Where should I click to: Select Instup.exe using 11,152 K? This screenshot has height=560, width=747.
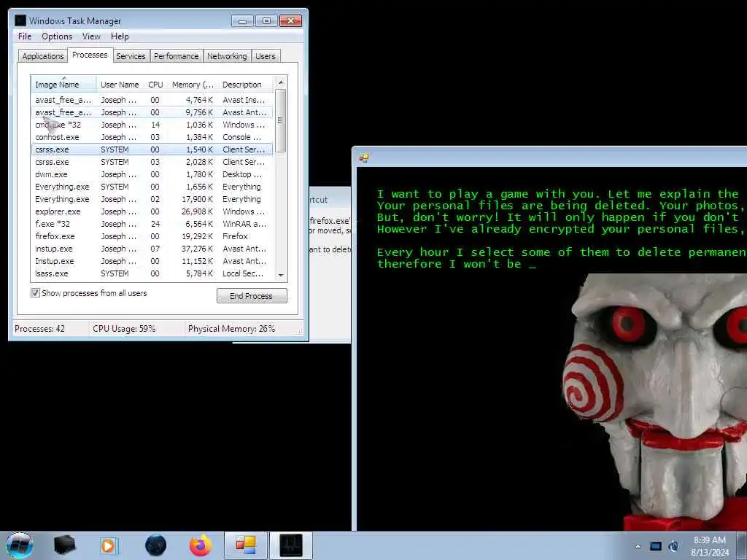click(x=152, y=261)
